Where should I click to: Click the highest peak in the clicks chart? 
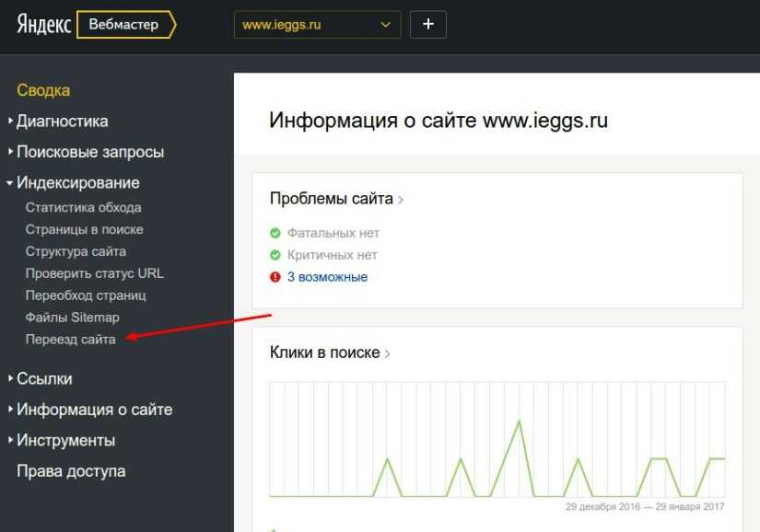(x=520, y=422)
